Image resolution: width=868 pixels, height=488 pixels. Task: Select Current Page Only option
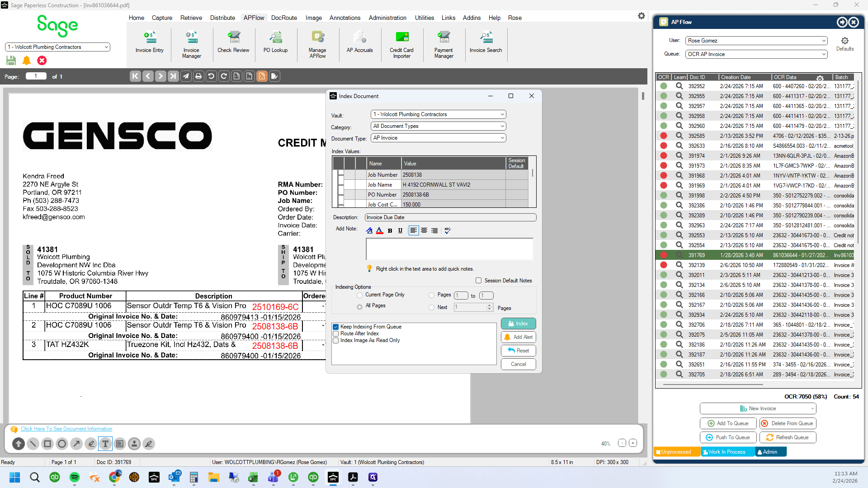[359, 295]
